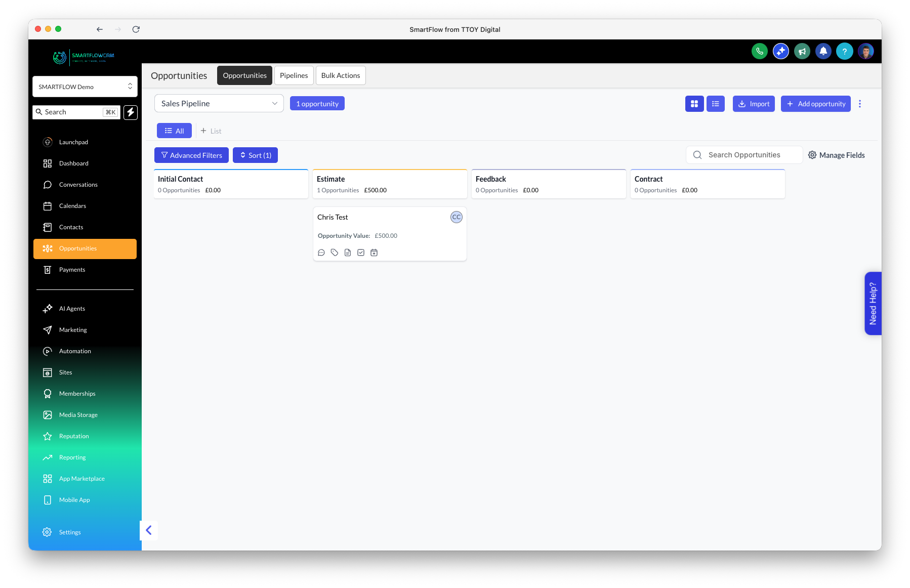The image size is (910, 588).
Task: Open the megaphone announcements icon
Action: click(x=802, y=51)
